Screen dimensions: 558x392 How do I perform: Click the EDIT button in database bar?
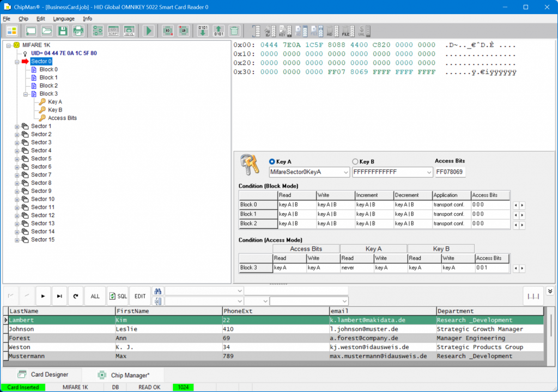pos(140,296)
